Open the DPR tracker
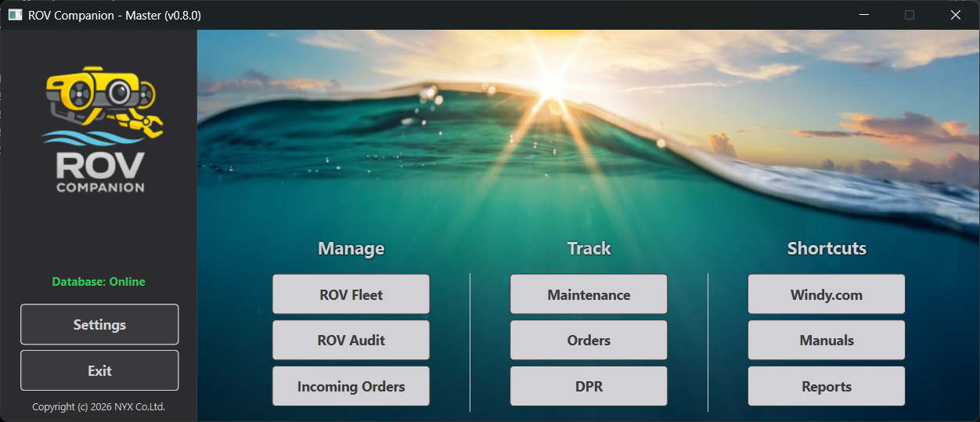The height and width of the screenshot is (422, 980). pyautogui.click(x=589, y=386)
